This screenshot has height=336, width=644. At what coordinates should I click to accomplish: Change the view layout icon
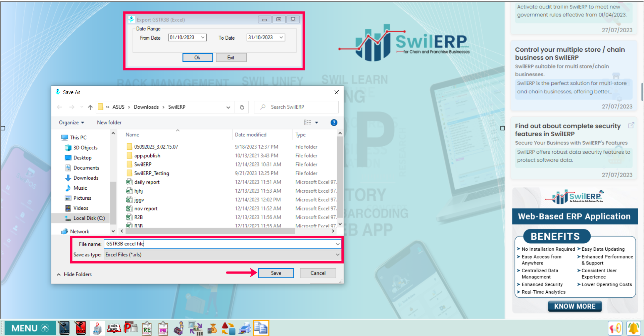point(307,123)
